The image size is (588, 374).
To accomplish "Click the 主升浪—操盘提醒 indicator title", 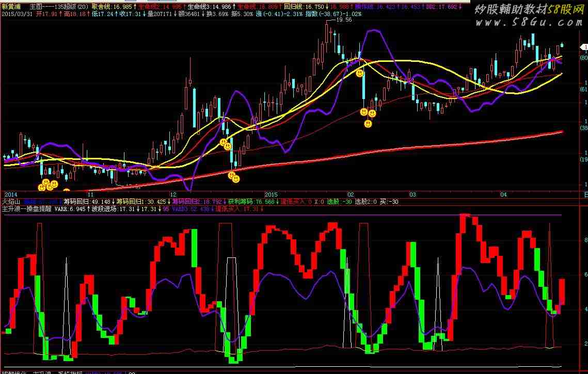I will coord(27,209).
